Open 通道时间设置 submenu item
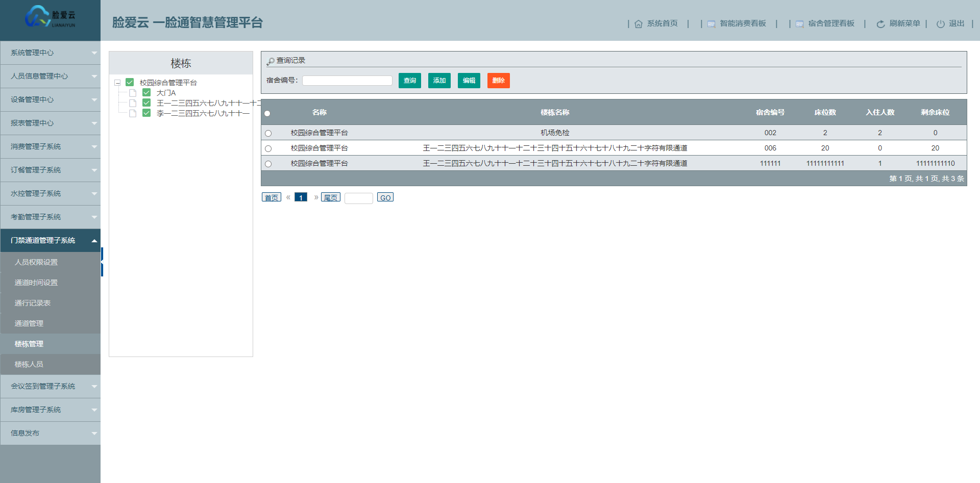This screenshot has height=483, width=980. point(50,283)
